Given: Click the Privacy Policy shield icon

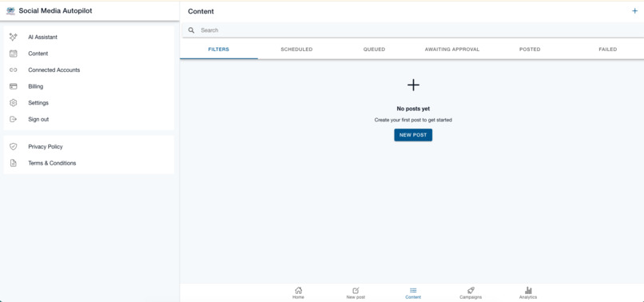Looking at the screenshot, I should click(x=13, y=147).
